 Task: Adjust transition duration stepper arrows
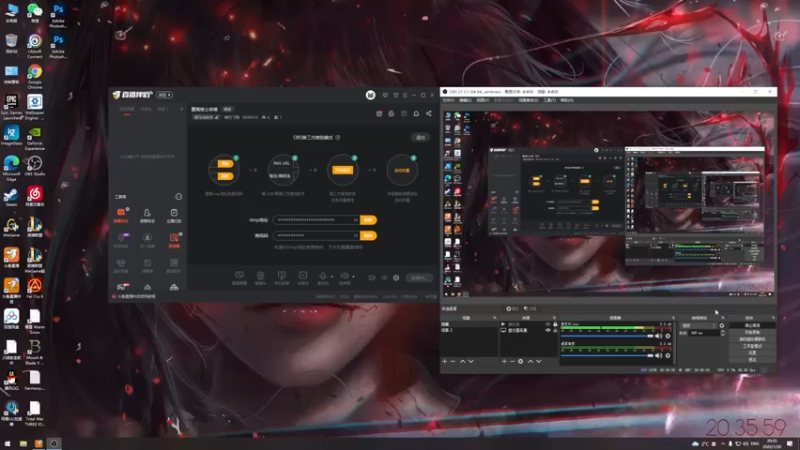[x=722, y=333]
